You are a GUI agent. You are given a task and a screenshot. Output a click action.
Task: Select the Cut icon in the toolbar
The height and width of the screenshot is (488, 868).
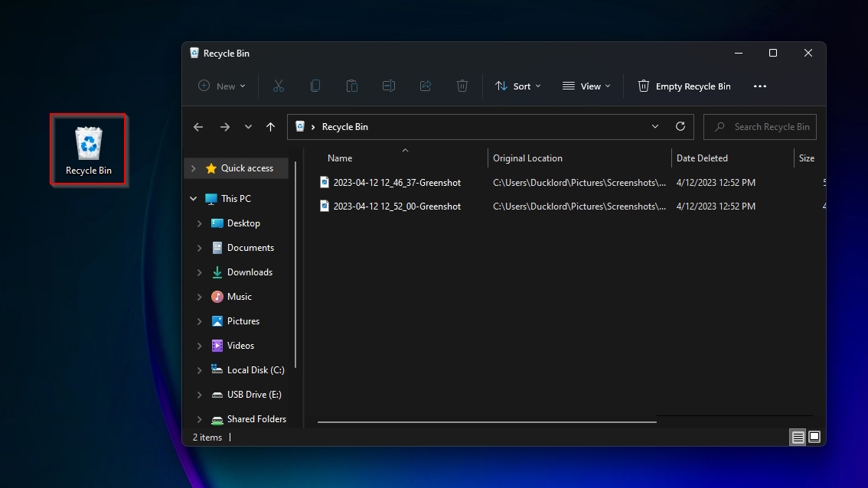279,86
